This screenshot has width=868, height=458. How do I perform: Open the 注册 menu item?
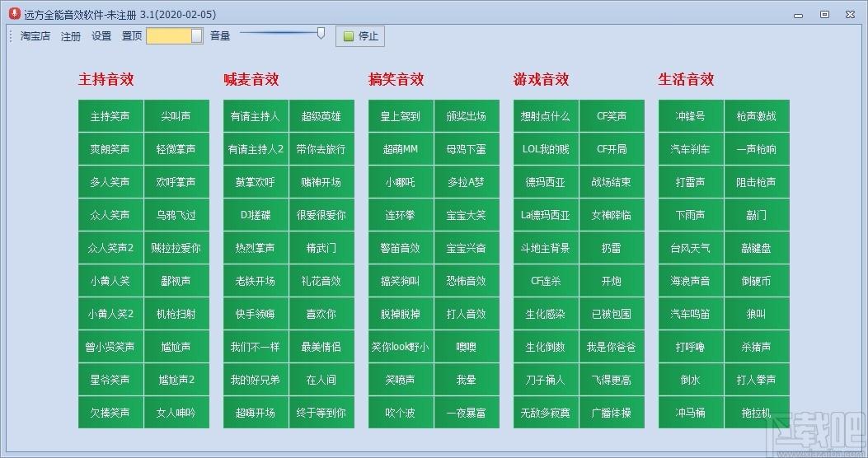[x=71, y=36]
